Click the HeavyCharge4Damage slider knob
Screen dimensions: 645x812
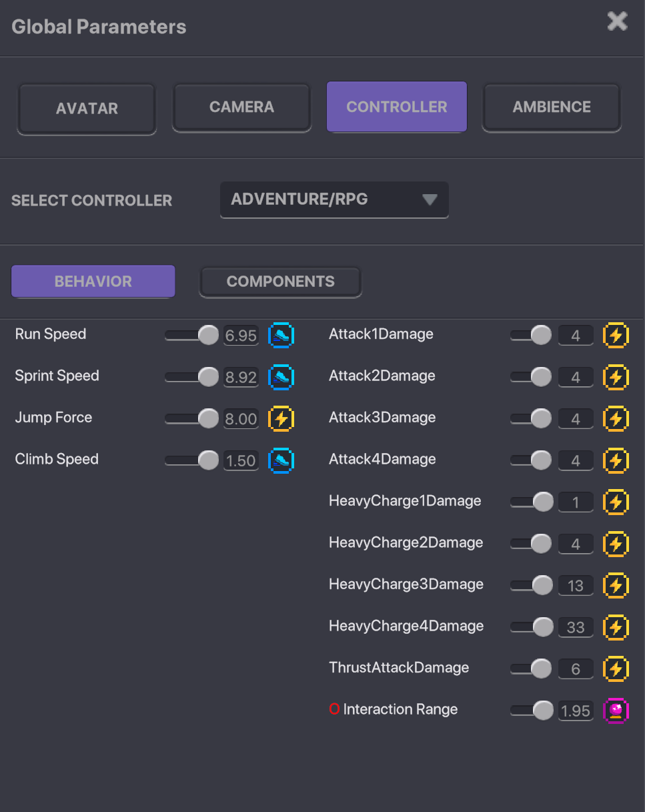coord(544,627)
